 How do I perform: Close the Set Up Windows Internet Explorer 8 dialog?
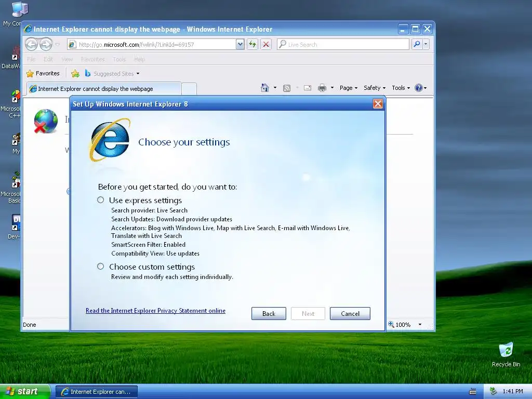[x=378, y=104]
